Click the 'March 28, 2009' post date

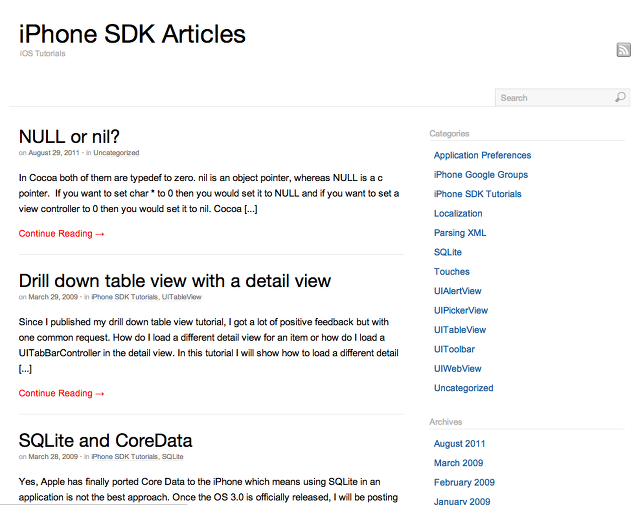53,456
